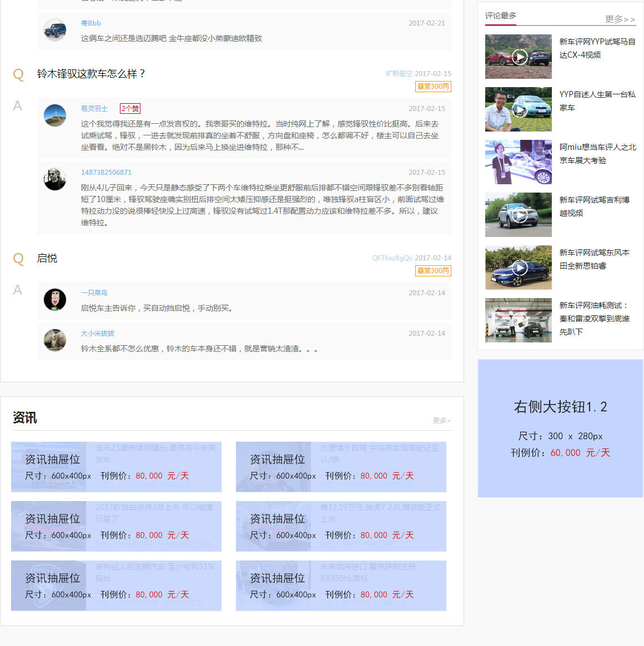Open 易灵羽士's avatar image
Viewport: 644px width, 646px height.
click(55, 115)
